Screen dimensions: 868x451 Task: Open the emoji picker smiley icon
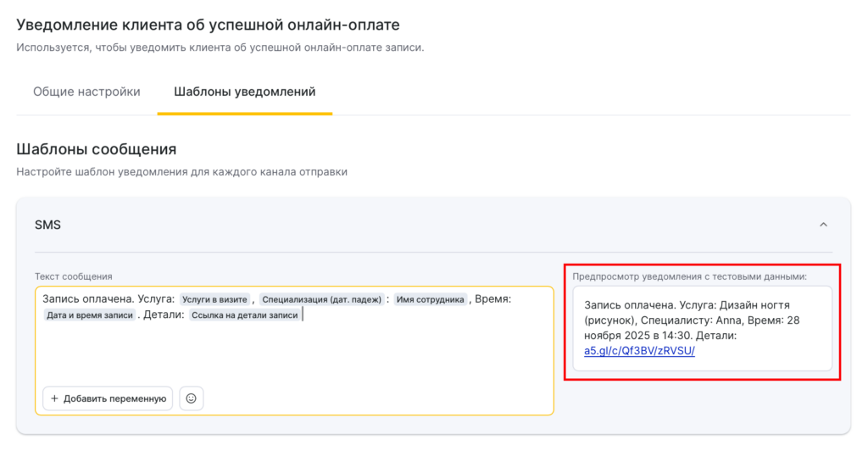tap(192, 398)
